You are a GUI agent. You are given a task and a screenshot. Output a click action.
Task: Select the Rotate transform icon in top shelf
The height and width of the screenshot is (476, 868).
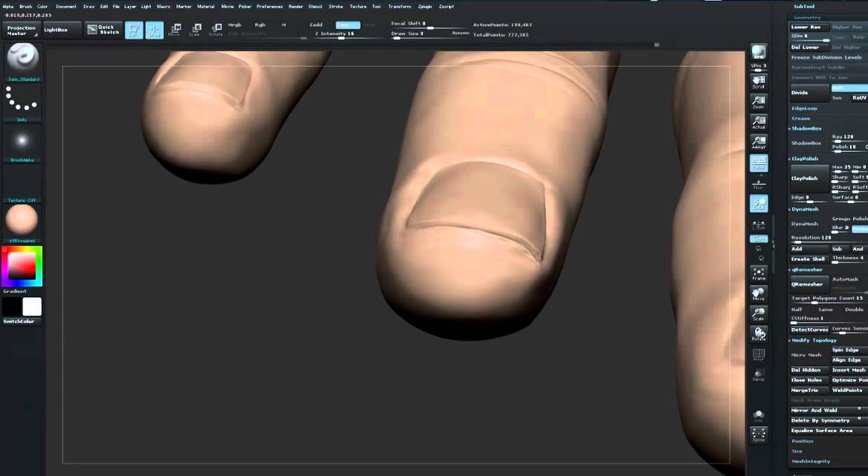coord(216,30)
